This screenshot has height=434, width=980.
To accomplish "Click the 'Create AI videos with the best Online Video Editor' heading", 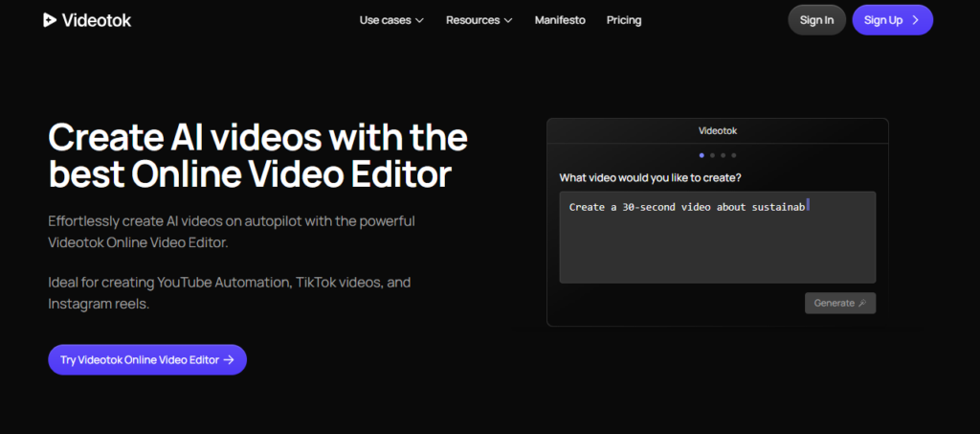I will 257,156.
